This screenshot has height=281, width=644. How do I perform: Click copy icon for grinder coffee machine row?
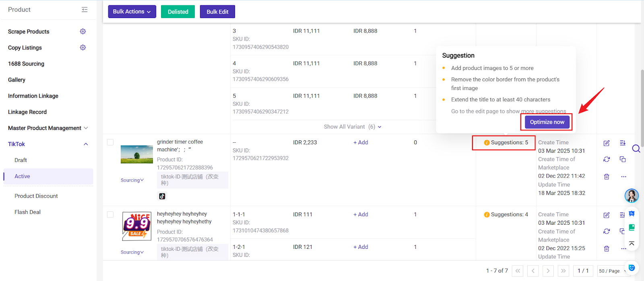(x=623, y=160)
